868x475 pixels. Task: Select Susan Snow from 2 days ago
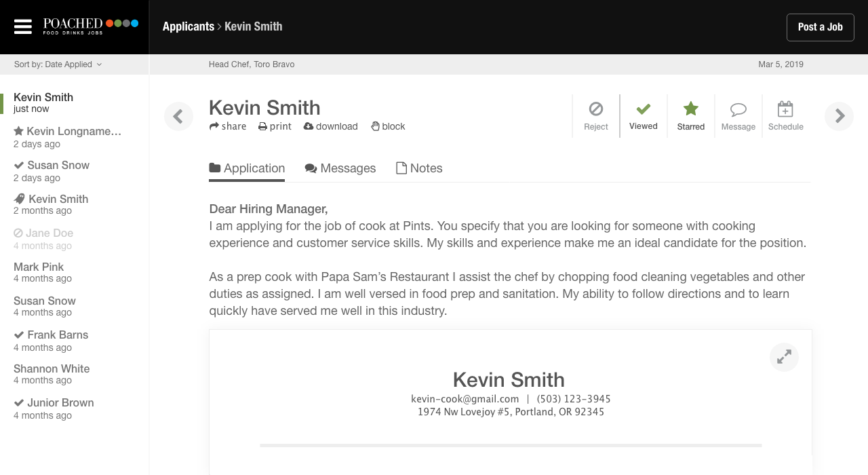point(52,171)
